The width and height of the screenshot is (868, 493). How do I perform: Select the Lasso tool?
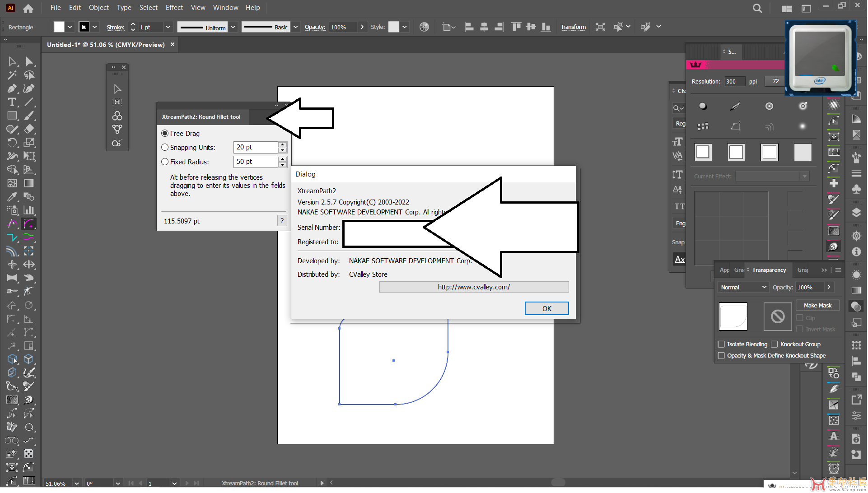click(29, 75)
